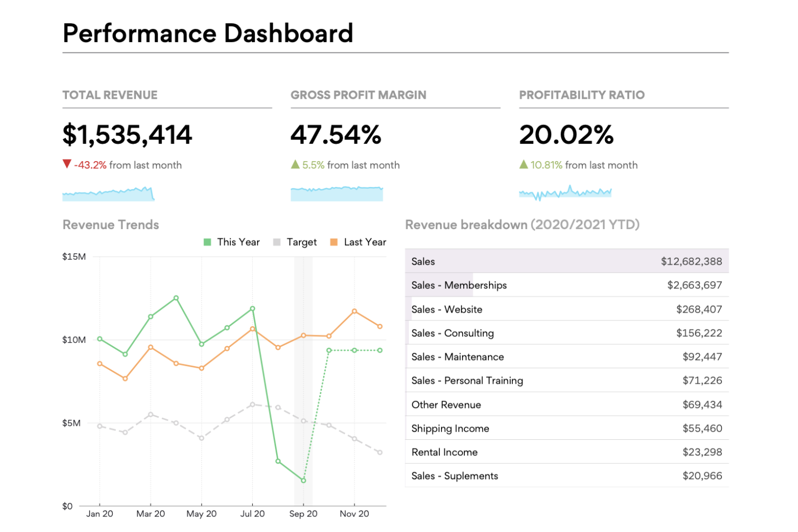Expand the Other Revenue breakdown row
Image resolution: width=798 pixels, height=532 pixels.
[x=566, y=404]
